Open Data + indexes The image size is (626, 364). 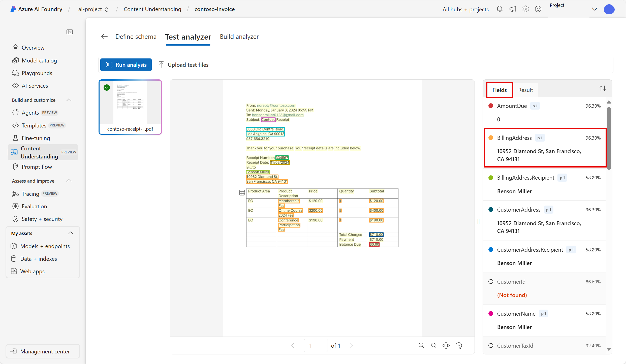pos(34,259)
